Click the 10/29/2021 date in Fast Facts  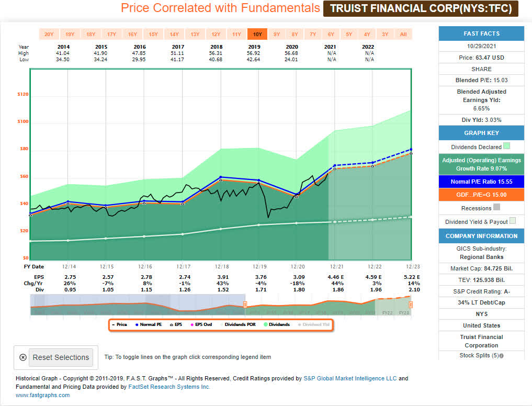(481, 46)
